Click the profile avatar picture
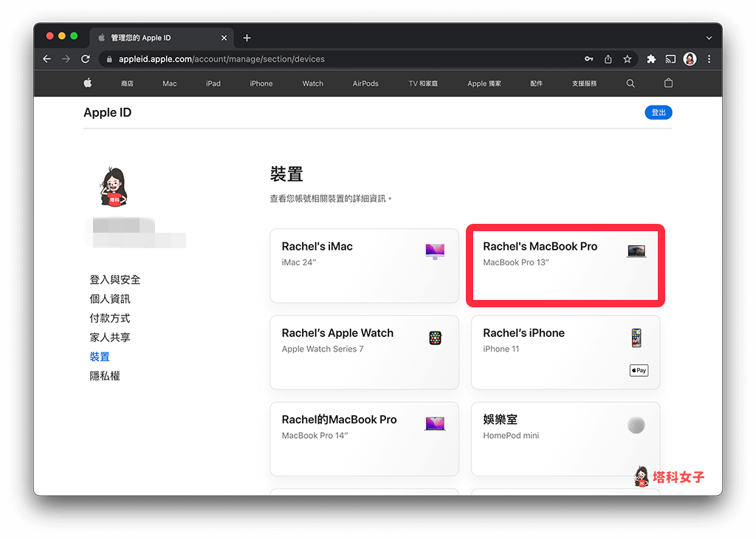 [113, 187]
